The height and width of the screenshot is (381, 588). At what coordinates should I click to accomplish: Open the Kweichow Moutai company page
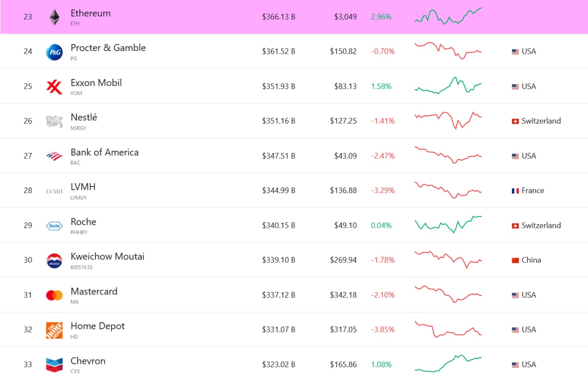pyautogui.click(x=107, y=256)
